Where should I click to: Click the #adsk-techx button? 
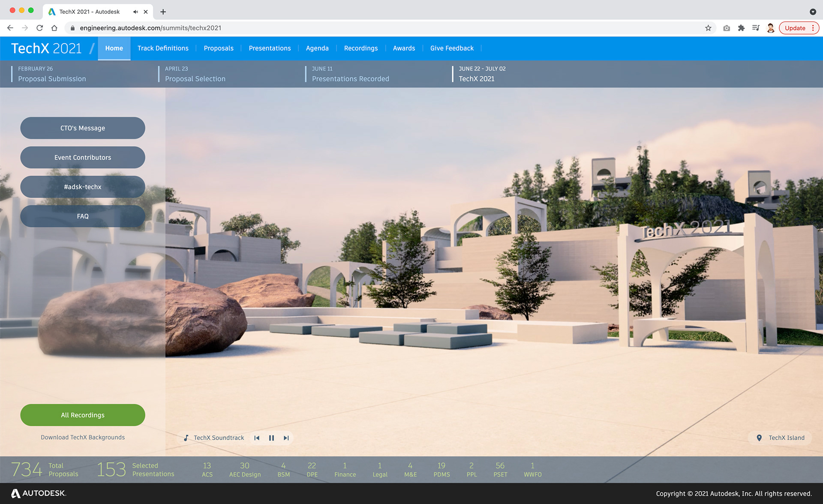[x=83, y=187]
